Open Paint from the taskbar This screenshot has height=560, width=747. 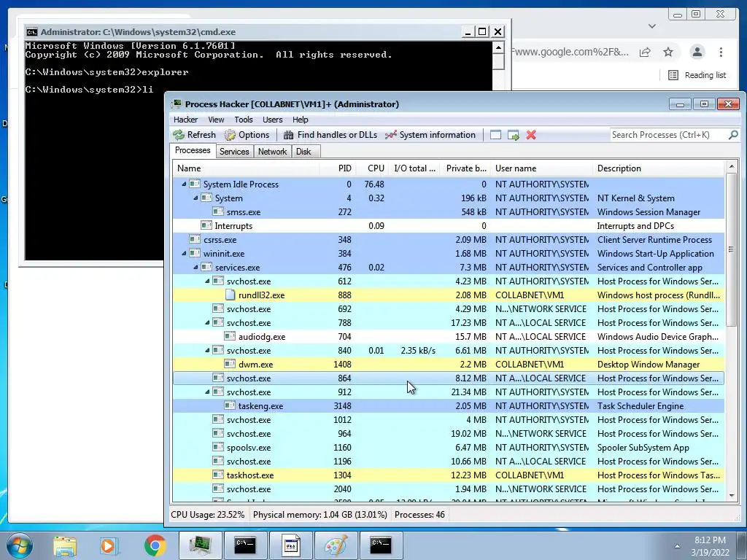click(336, 545)
